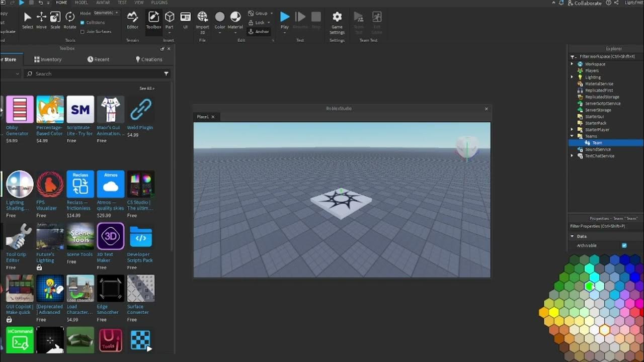Viewport: 644px width, 362px height.
Task: Open the UI insert tool
Action: coord(185,20)
